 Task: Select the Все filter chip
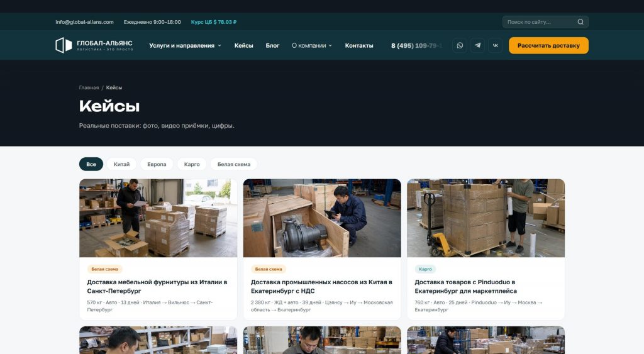[x=91, y=164]
